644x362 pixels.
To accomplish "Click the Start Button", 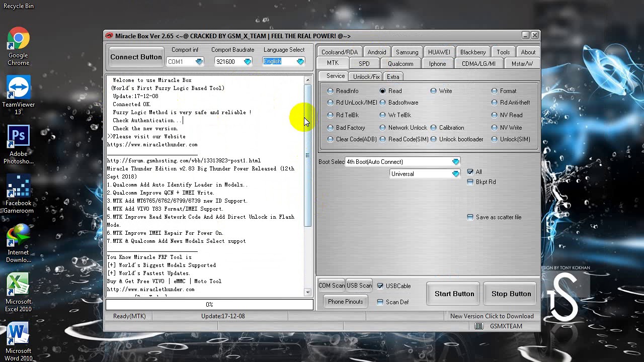I will (454, 294).
